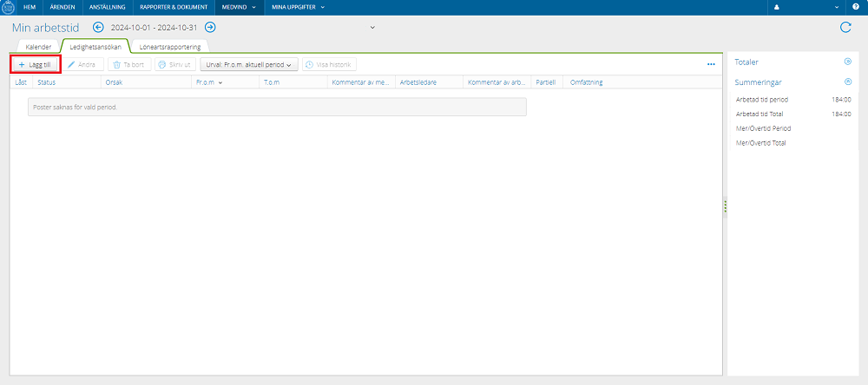Viewport: 868px width, 385px height.
Task: Open Visa historik history view
Action: [x=329, y=65]
